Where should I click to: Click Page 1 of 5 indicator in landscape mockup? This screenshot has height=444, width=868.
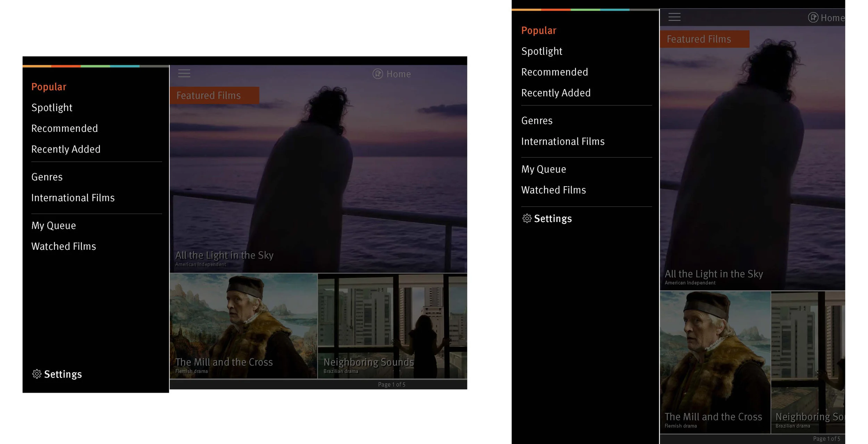(x=391, y=384)
